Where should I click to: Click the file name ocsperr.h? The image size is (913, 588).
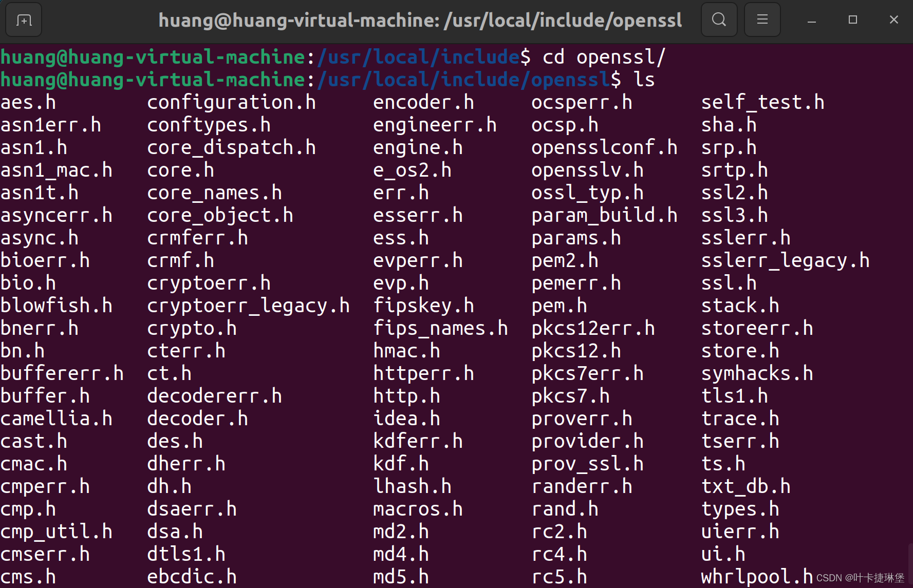582,102
